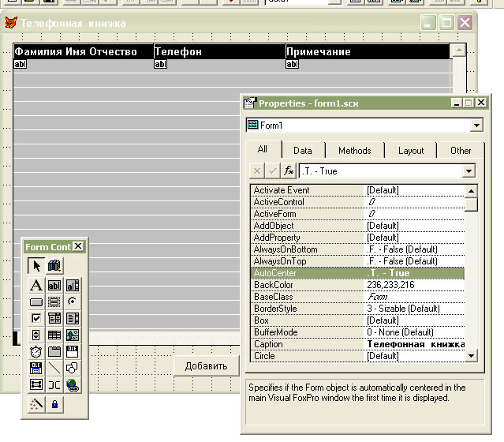This screenshot has height=442, width=504.
Task: Choose the Page Frame tool
Action: pyautogui.click(x=54, y=351)
